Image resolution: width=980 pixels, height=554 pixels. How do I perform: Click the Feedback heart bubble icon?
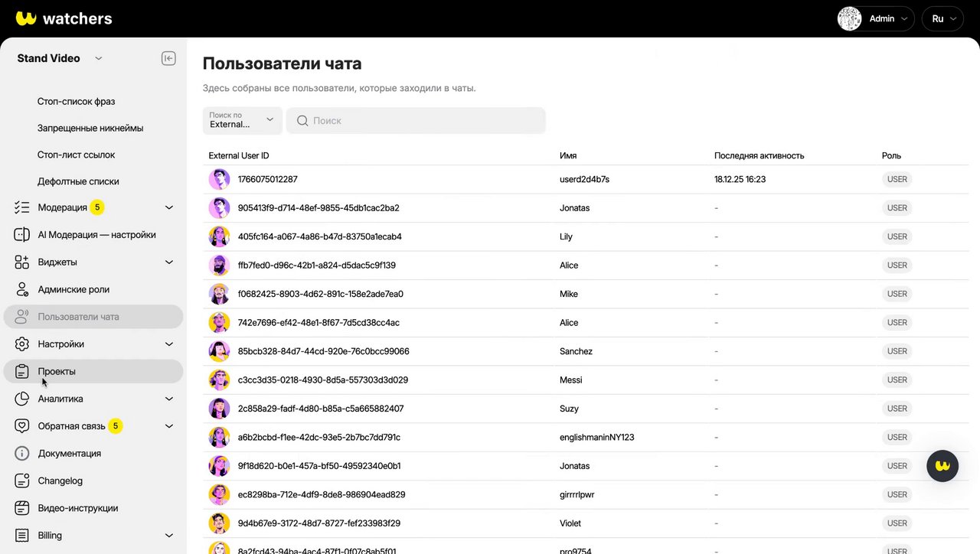(22, 426)
